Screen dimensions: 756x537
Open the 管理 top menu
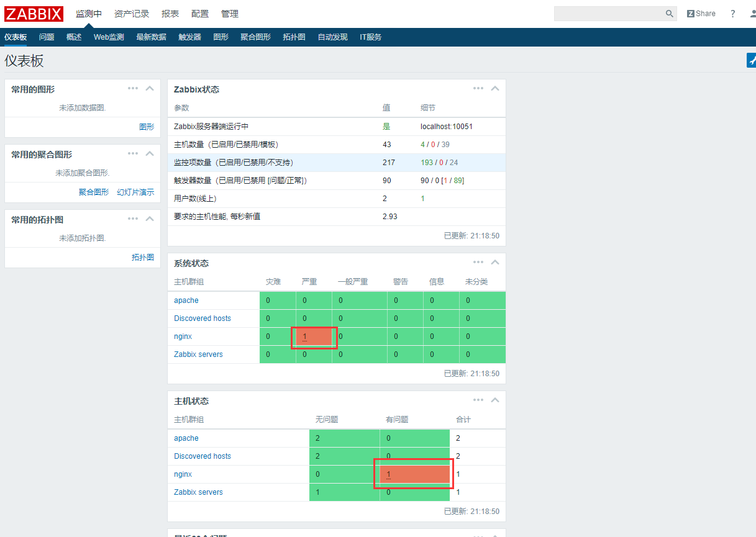(x=230, y=14)
